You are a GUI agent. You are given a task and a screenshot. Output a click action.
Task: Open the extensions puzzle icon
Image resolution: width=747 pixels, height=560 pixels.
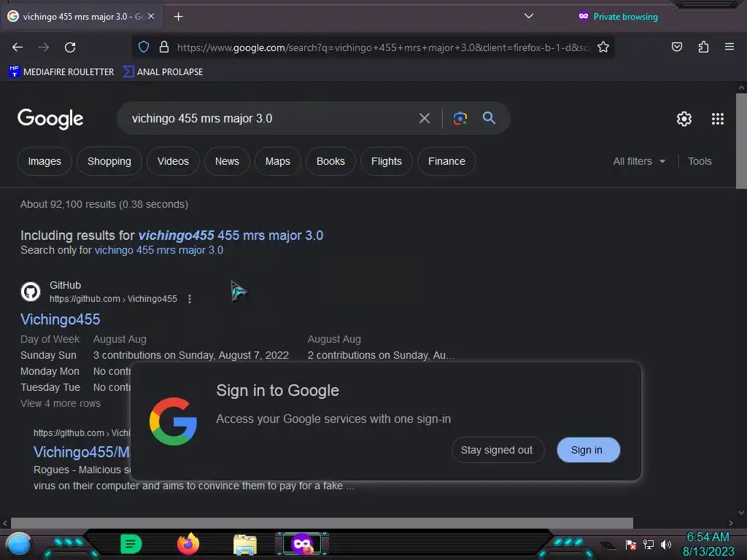tap(703, 47)
